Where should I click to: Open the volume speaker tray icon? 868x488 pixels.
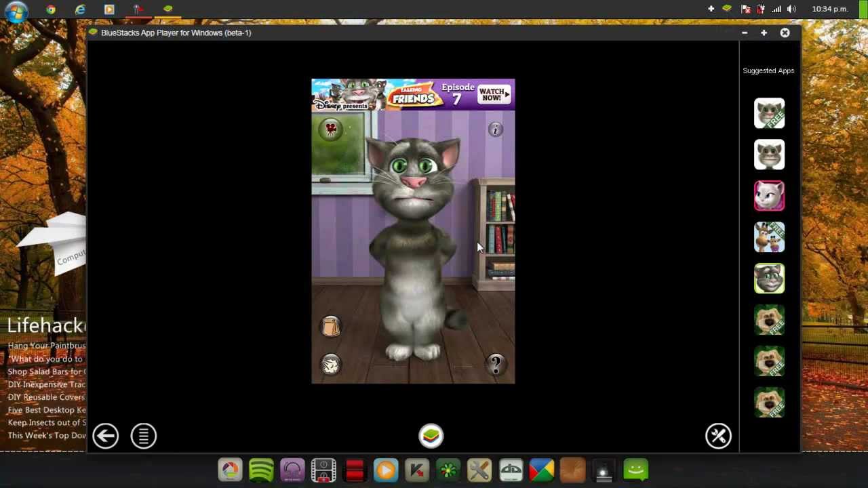click(x=791, y=9)
